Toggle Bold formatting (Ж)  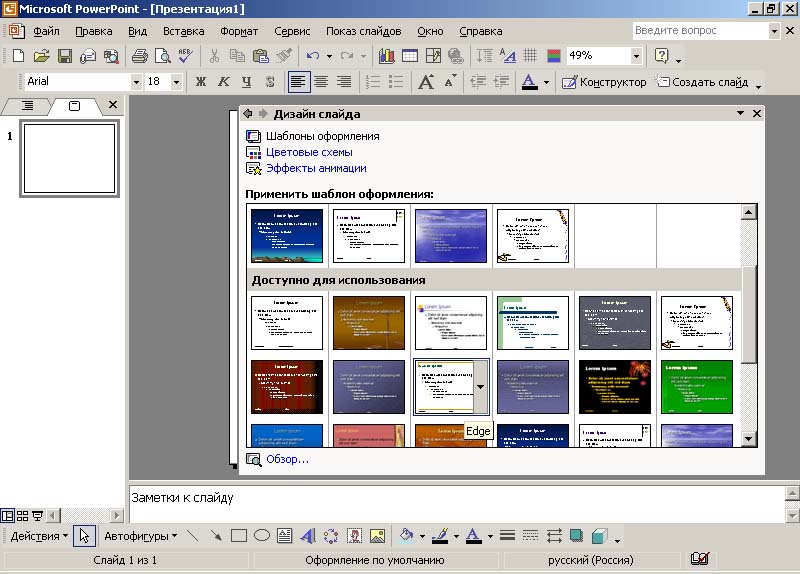[201, 82]
